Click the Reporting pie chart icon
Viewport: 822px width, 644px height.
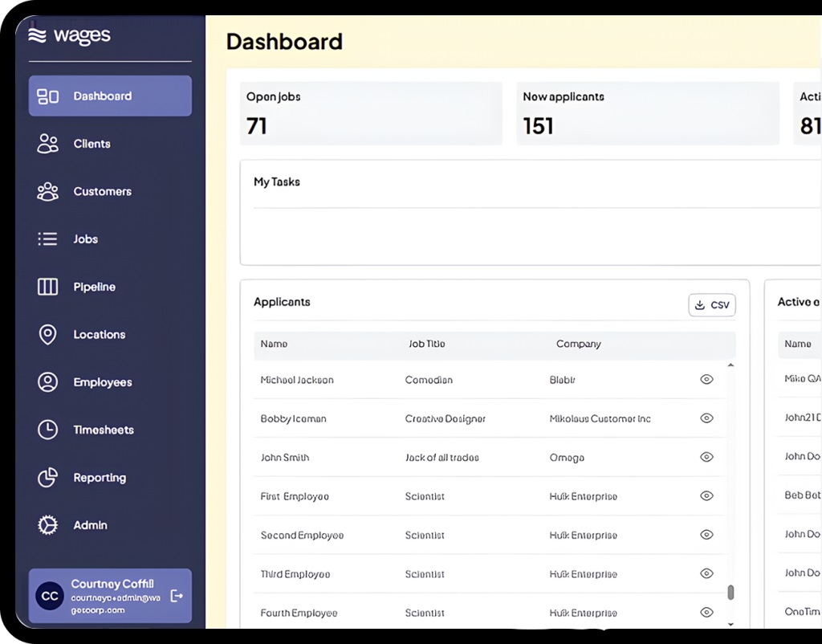[48, 478]
